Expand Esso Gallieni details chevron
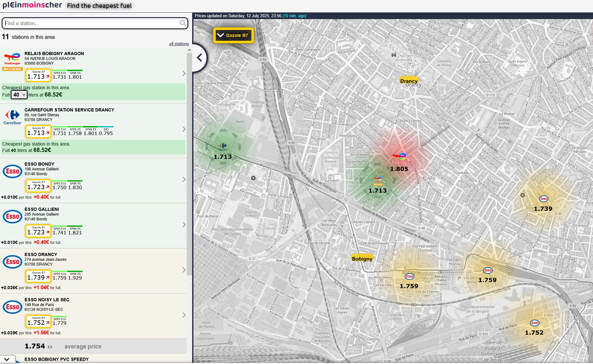This screenshot has width=593, height=364. click(x=184, y=225)
